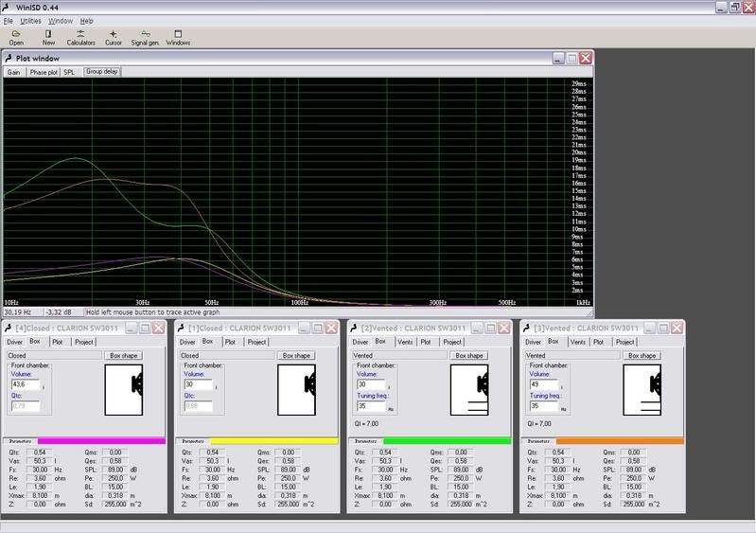756x533 pixels.
Task: Click Volume field showing 30 in [1]Closed
Action: click(198, 384)
